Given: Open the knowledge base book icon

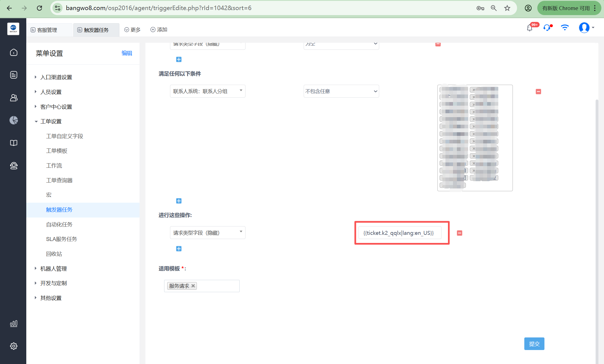Looking at the screenshot, I should [x=13, y=143].
